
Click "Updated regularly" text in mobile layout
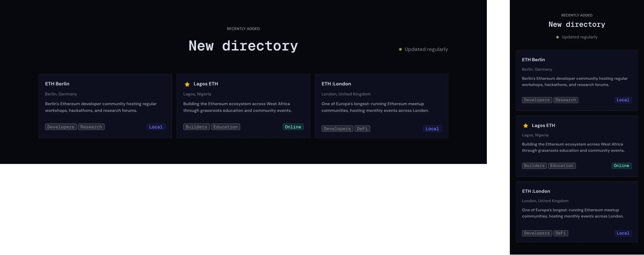(x=580, y=37)
